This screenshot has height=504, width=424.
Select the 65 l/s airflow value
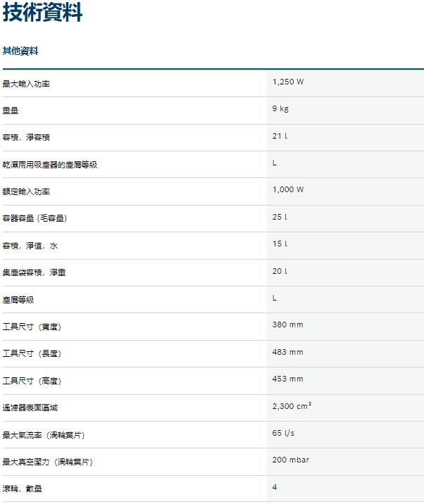[x=283, y=433]
